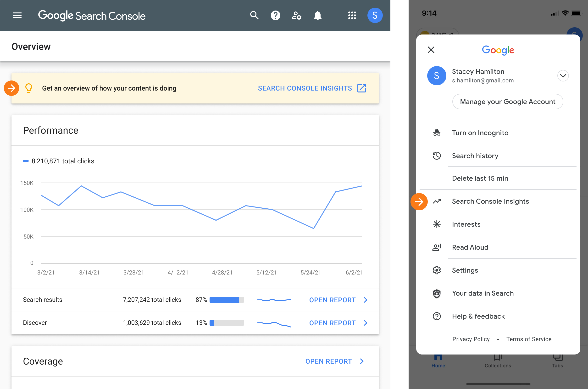Click Delete last 15 min option
588x389 pixels.
[x=480, y=178]
